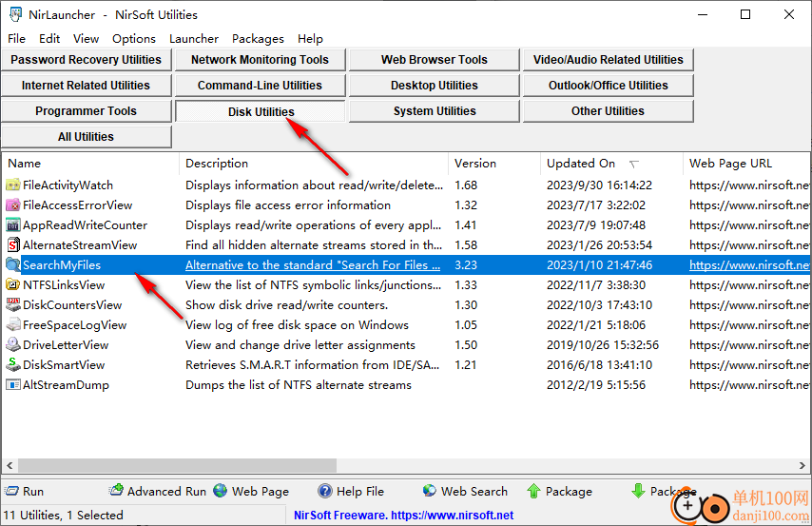Select the DiskCountersView row name

tap(72, 304)
